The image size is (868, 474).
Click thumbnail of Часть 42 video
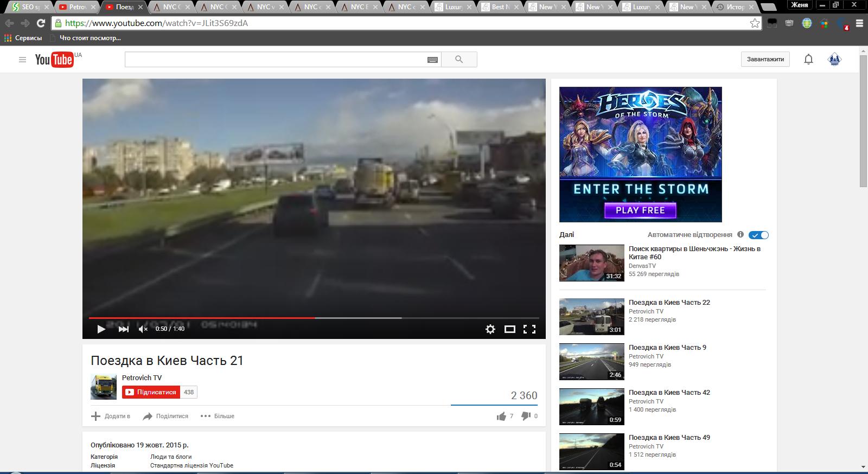[x=591, y=407]
